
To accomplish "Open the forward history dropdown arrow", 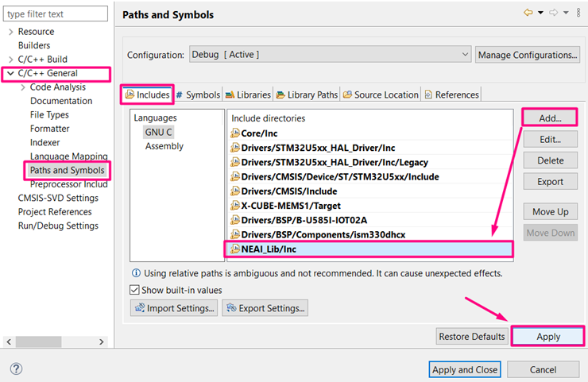I will click(566, 13).
